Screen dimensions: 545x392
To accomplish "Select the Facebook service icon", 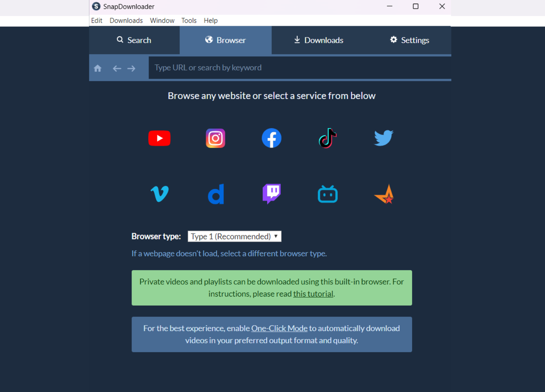I will click(272, 138).
